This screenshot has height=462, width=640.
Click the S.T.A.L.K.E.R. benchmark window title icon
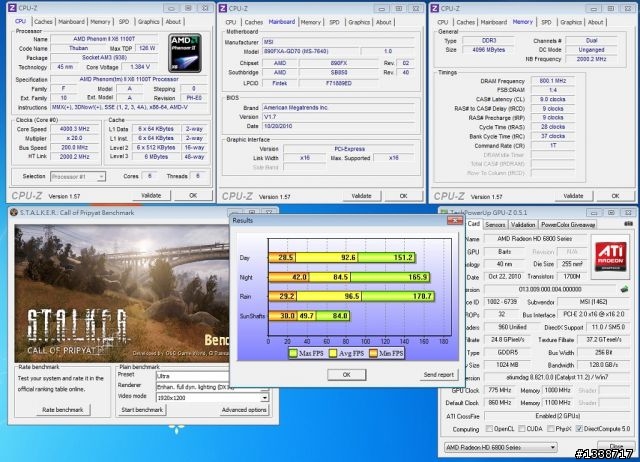click(x=12, y=212)
